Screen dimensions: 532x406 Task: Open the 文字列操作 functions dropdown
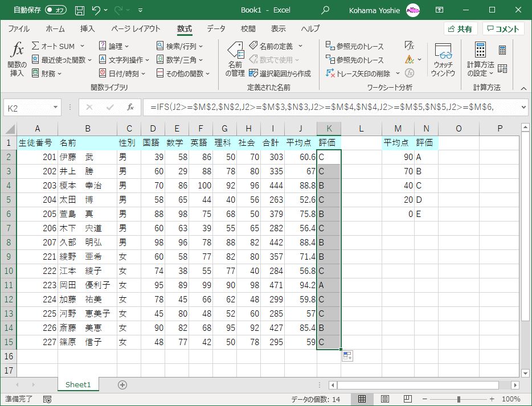tap(124, 60)
